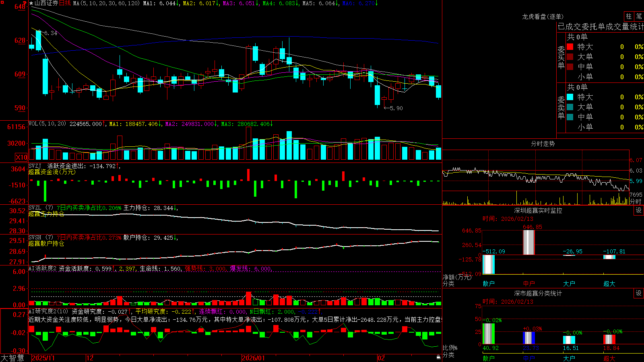Image resolution: width=644 pixels, height=362 pixels.
Task: Click the teal 大单 sell order swatch
Action: 570,107
